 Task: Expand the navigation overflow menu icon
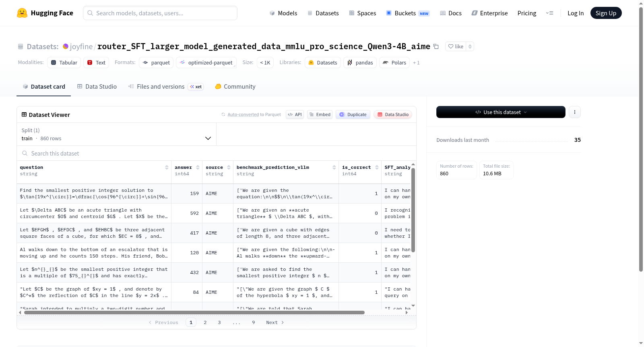click(549, 13)
